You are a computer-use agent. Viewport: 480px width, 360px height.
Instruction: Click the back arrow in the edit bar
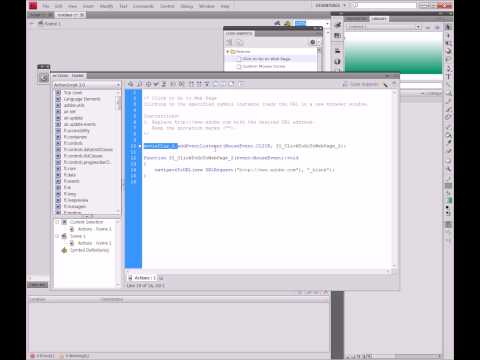coord(32,23)
